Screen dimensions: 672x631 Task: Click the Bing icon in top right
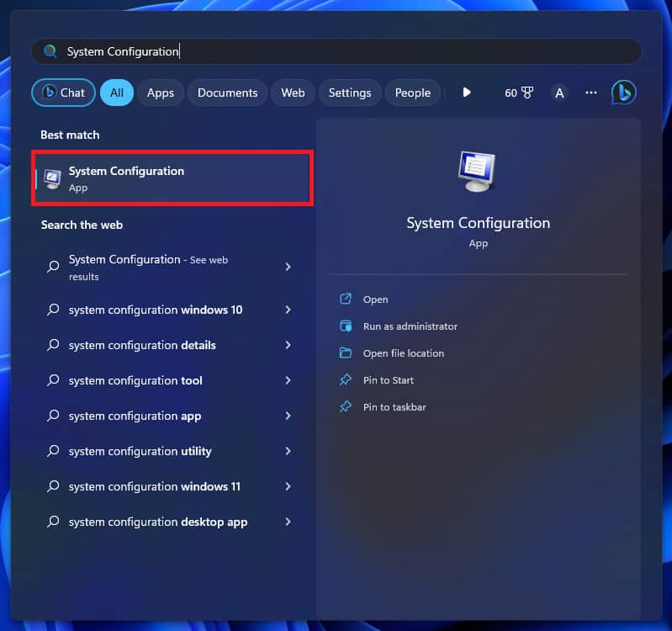[623, 93]
